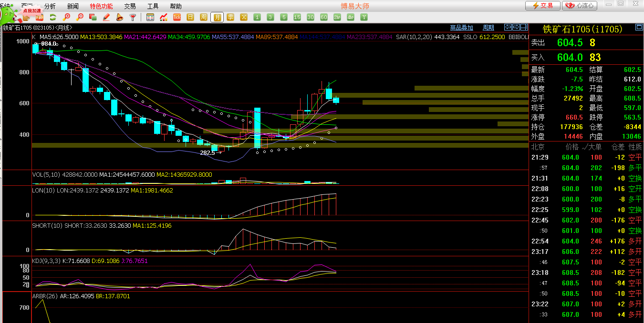The height and width of the screenshot is (323, 644).
Task: Select the 15-minute chart button
Action: [x=297, y=17]
